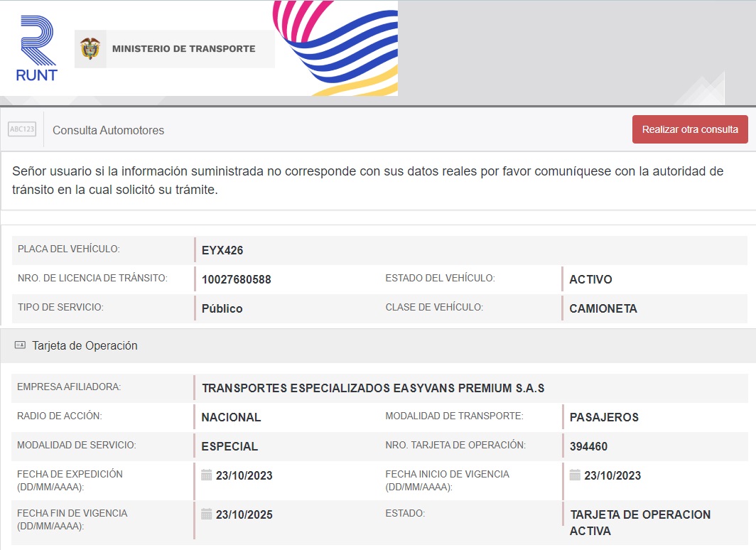Select the Consulta Automotores heading
Viewport: 756px width, 550px height.
point(108,131)
